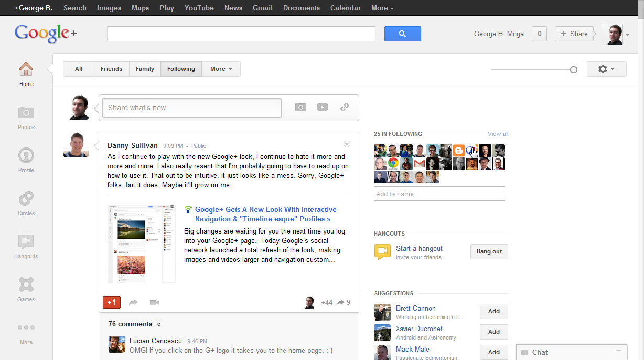This screenshot has width=644, height=360.
Task: Click the Chrome icon in Following
Action: pos(393,164)
